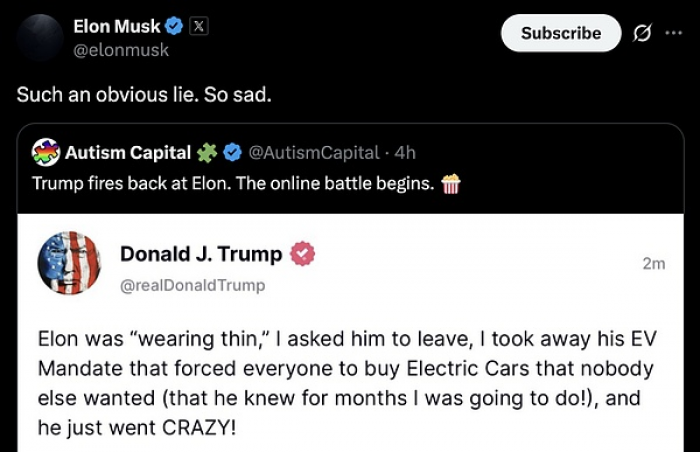The height and width of the screenshot is (452, 700).
Task: Open the @AutismCapital handle
Action: tap(312, 153)
